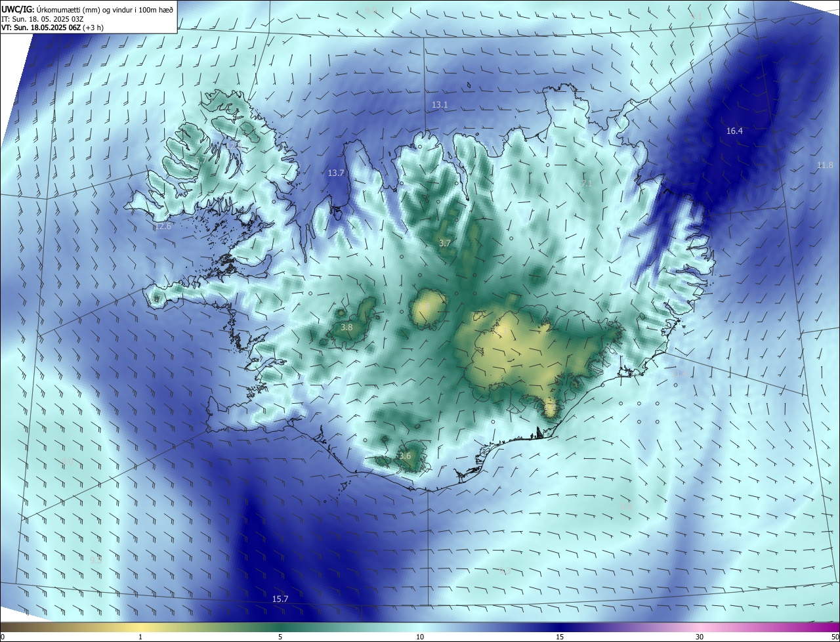The image size is (840, 642).
Task: Click the 16.4 value in the northeast
Action: [734, 131]
